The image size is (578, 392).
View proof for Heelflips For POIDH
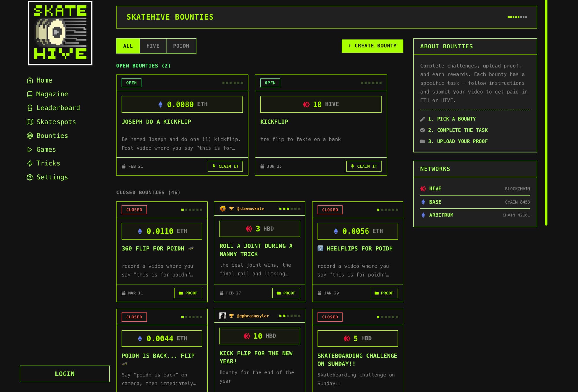point(384,293)
